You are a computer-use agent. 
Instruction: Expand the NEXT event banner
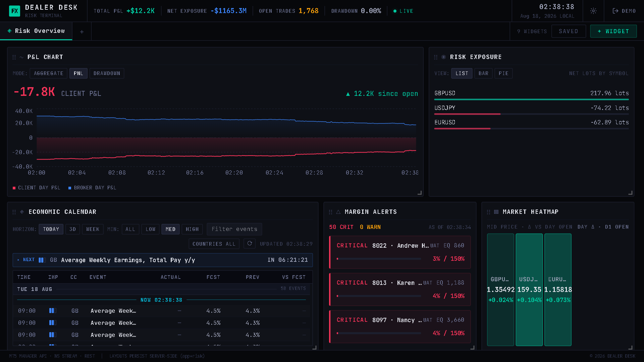pyautogui.click(x=163, y=260)
